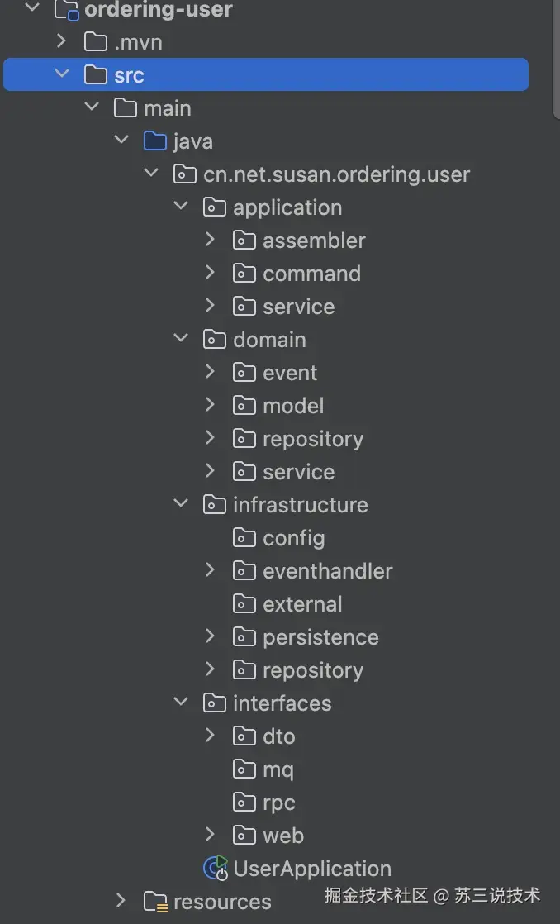This screenshot has height=924, width=560.
Task: Expand the web package arrow
Action: point(211,835)
